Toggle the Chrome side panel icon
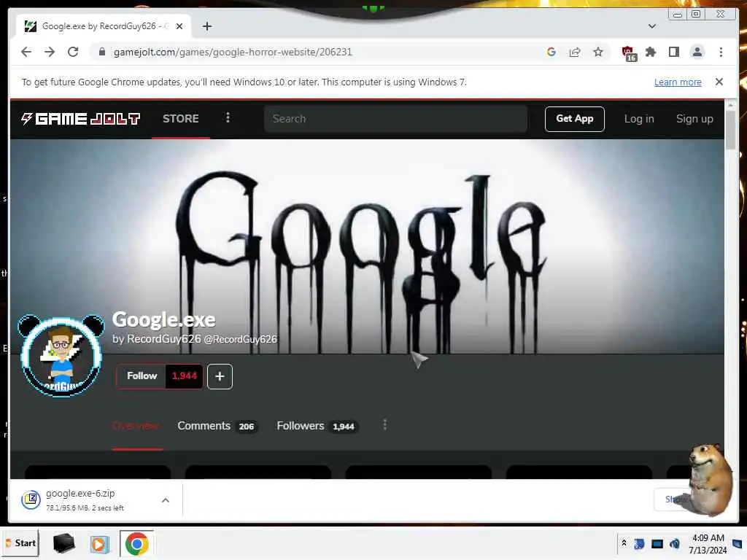747x560 pixels. [x=673, y=52]
